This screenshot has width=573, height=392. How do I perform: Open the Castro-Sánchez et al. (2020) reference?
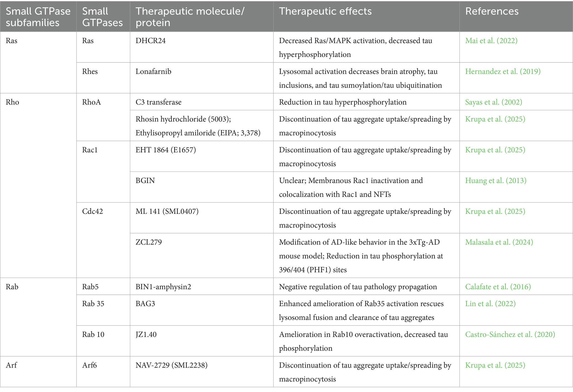[x=510, y=334]
